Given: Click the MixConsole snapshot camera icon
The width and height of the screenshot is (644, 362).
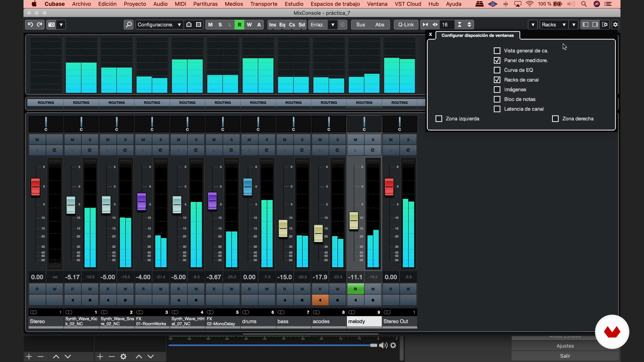Looking at the screenshot, I should [51, 24].
